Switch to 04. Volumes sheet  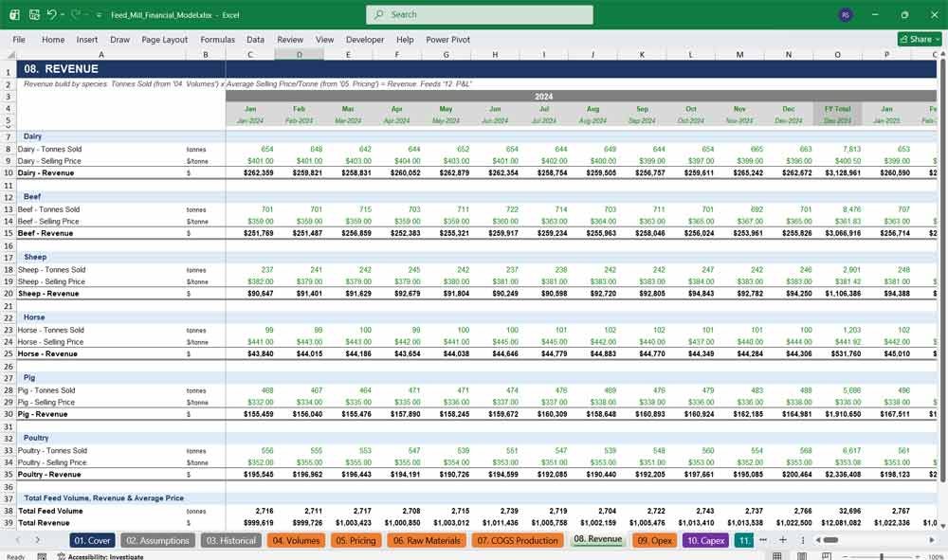[296, 541]
